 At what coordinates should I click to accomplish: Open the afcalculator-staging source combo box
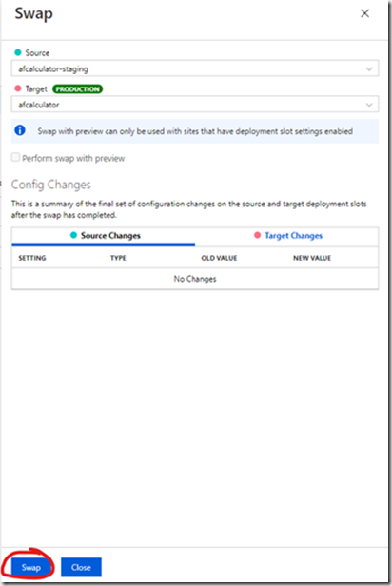[x=195, y=68]
